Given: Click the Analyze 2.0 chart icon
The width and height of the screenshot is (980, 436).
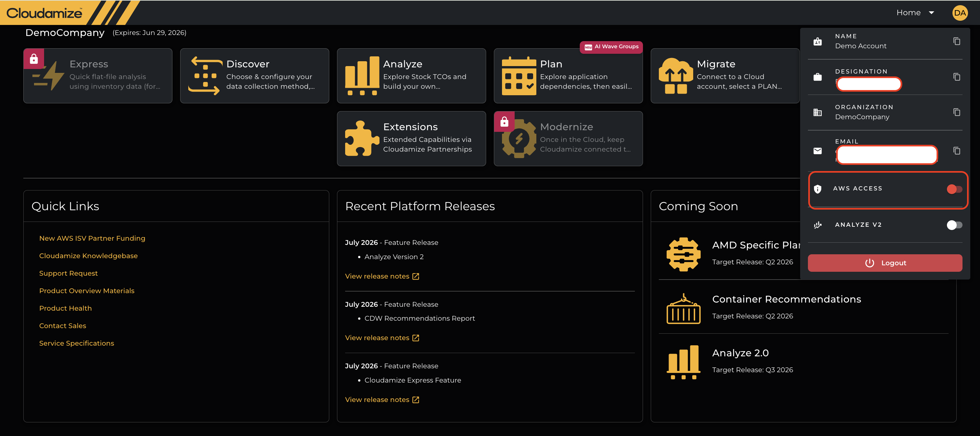Looking at the screenshot, I should click(x=683, y=362).
